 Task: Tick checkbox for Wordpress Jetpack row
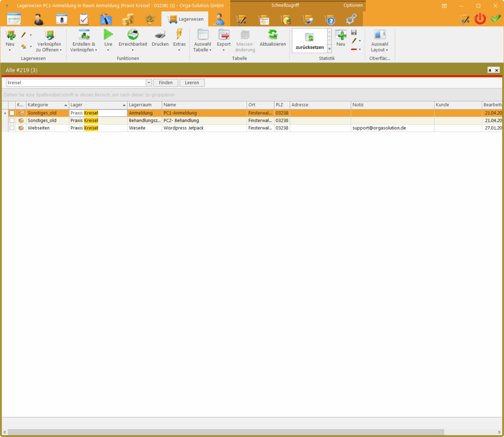pos(12,128)
